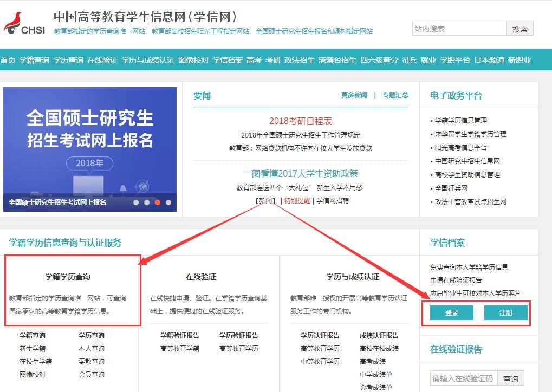The image size is (552, 392).
Task: Open 高校学生资助信息管理 link
Action: (467, 174)
